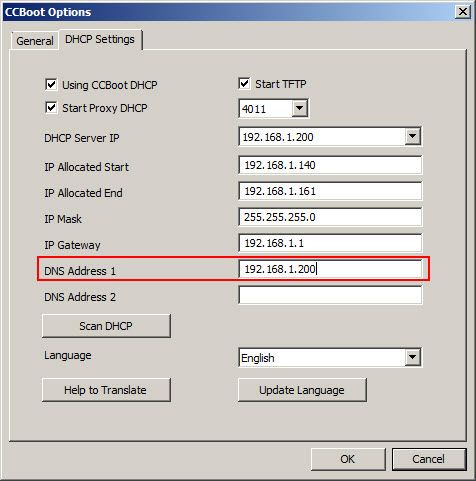Click the IP Gateway label
Screen dimensions: 476x481
[x=72, y=245]
